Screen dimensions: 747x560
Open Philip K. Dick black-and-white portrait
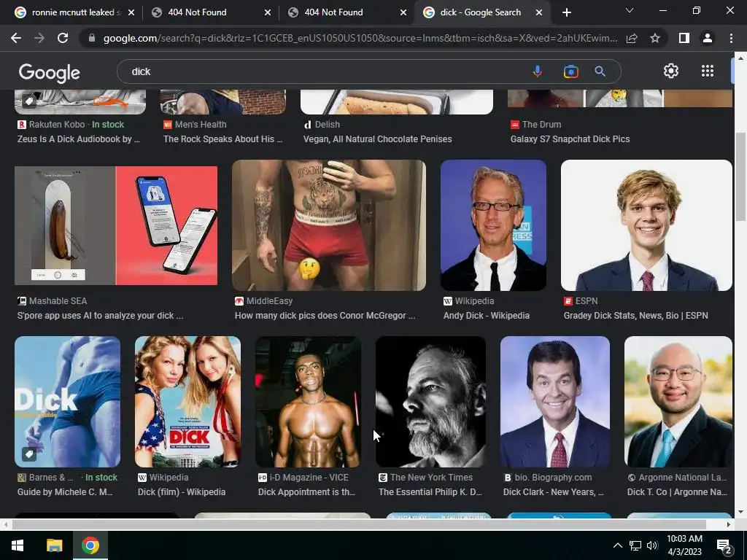[x=430, y=402]
